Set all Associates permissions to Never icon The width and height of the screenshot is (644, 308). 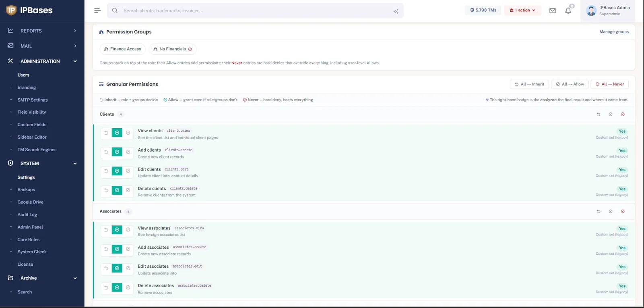coord(623,212)
